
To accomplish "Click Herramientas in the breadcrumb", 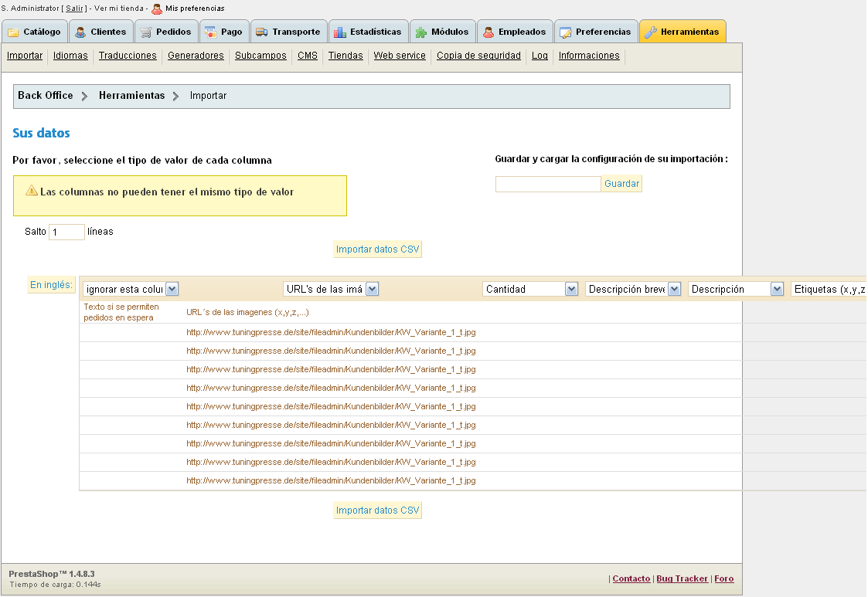I will click(x=131, y=95).
